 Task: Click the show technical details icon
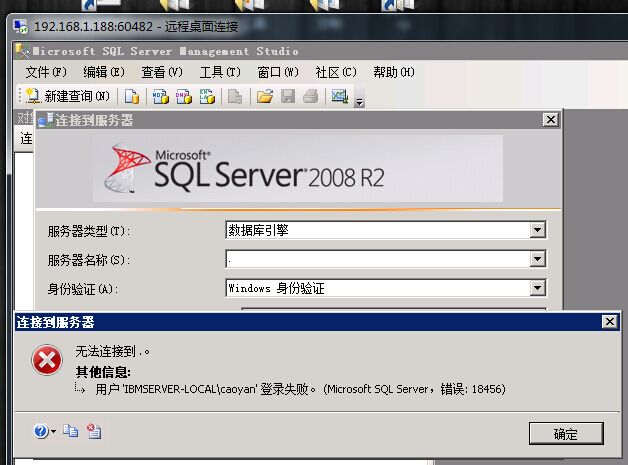[x=94, y=431]
